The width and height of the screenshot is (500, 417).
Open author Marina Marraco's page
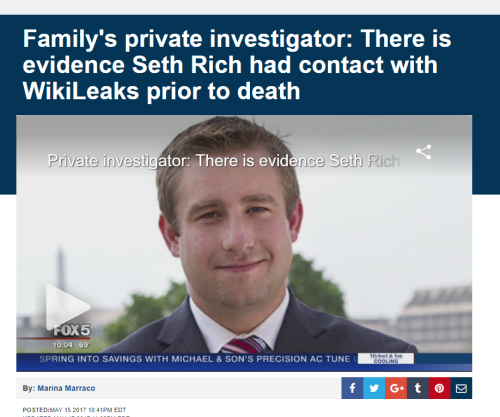[66, 388]
